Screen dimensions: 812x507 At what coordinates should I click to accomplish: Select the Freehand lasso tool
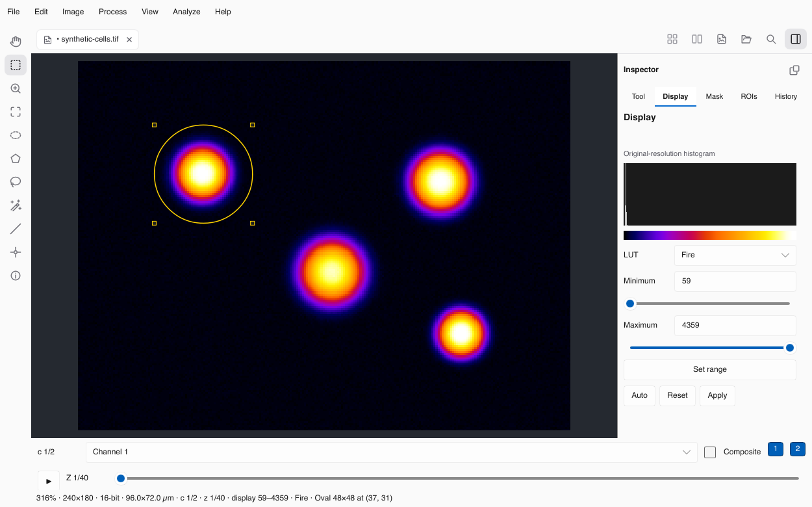[16, 182]
